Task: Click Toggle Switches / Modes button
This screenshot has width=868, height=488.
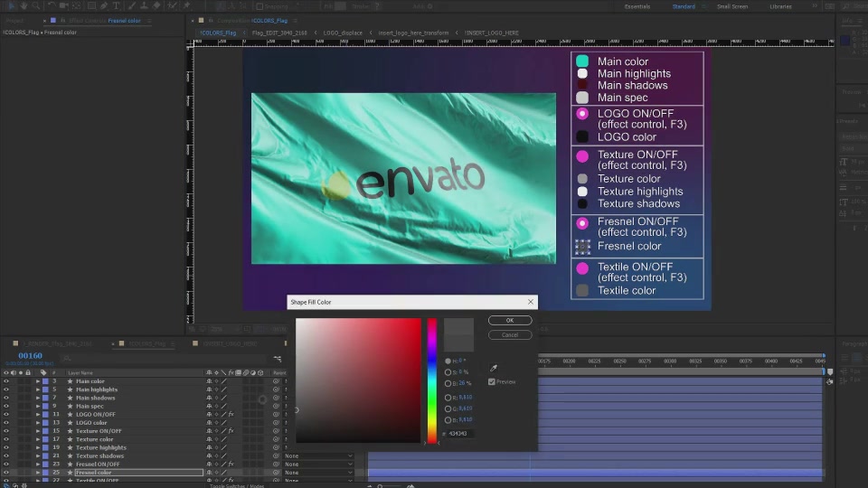Action: (237, 486)
